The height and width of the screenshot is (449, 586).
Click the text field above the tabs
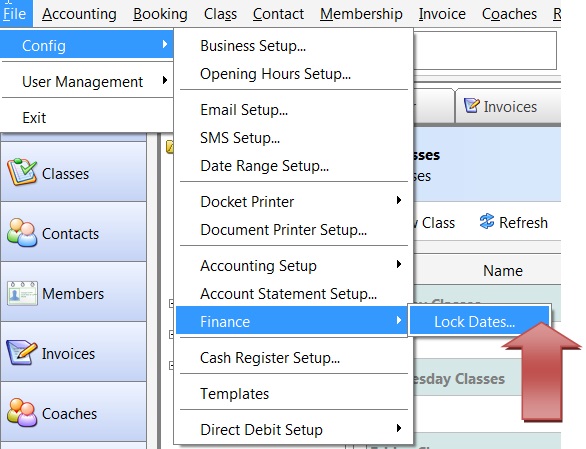485,50
